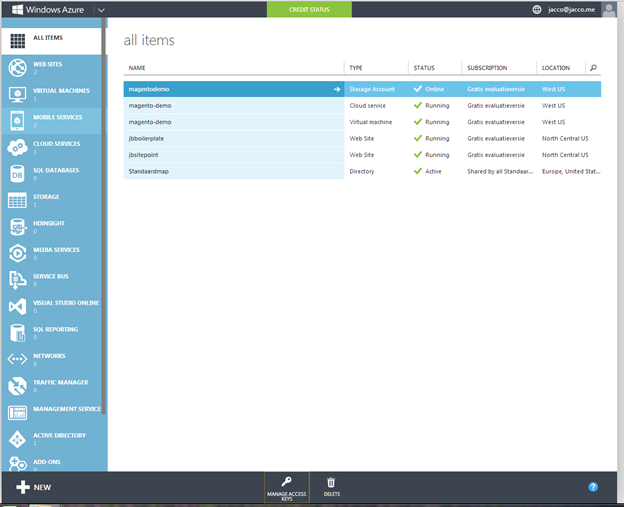Sort list by Name column header
Viewport: 624px width, 507px height.
tap(137, 68)
